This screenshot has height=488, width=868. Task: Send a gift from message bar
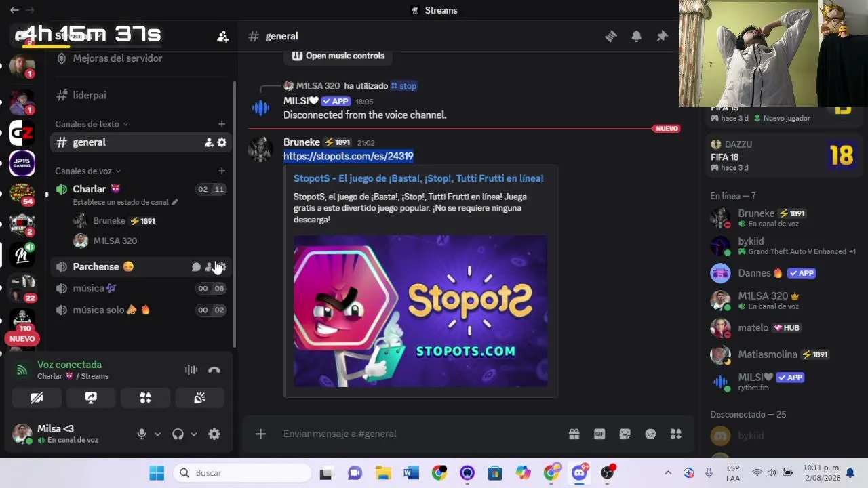click(574, 434)
